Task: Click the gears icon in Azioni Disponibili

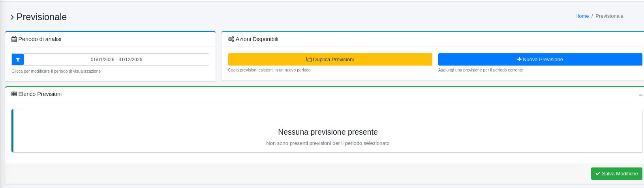Action: coord(231,39)
